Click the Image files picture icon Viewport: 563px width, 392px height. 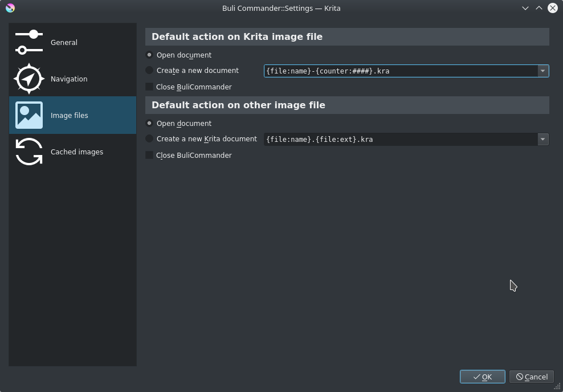click(x=28, y=116)
